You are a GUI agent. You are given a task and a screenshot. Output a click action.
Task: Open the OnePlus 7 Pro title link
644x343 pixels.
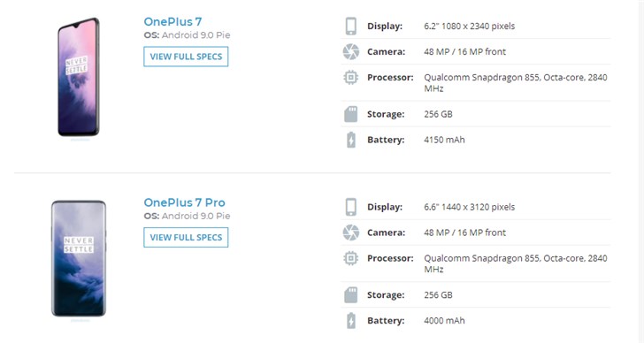pos(184,202)
